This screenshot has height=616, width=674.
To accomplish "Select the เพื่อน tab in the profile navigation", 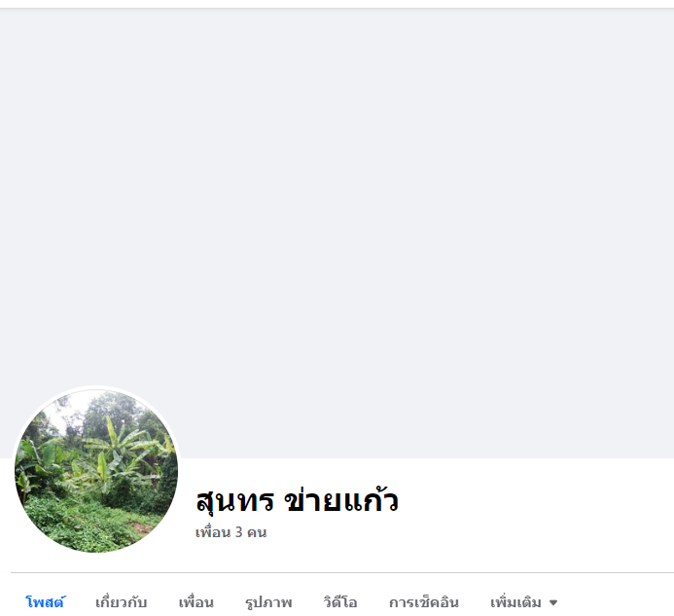I will (x=196, y=601).
